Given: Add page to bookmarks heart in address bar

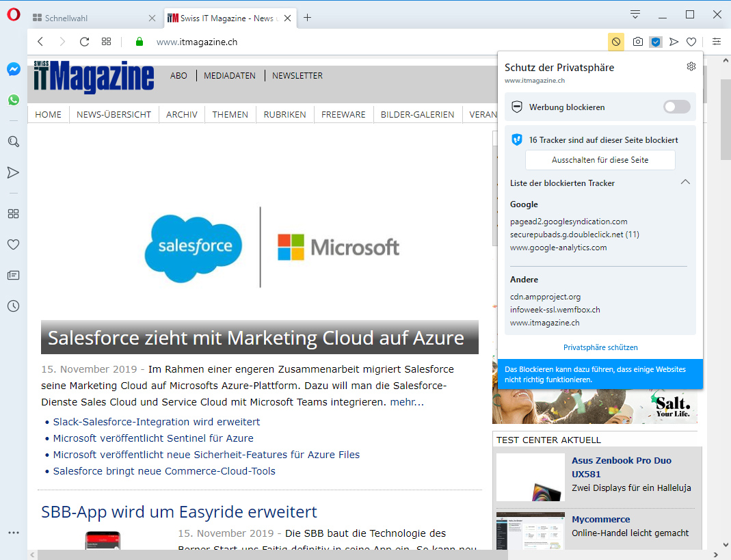Looking at the screenshot, I should [x=691, y=42].
